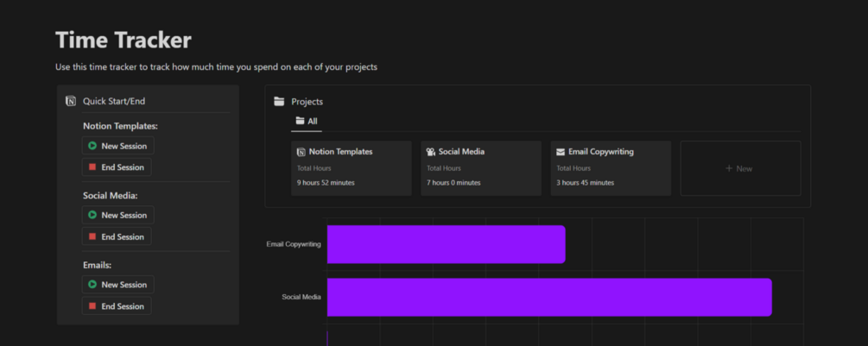The image size is (868, 346).
Task: Click the green play icon under Notion Templates
Action: coord(92,146)
